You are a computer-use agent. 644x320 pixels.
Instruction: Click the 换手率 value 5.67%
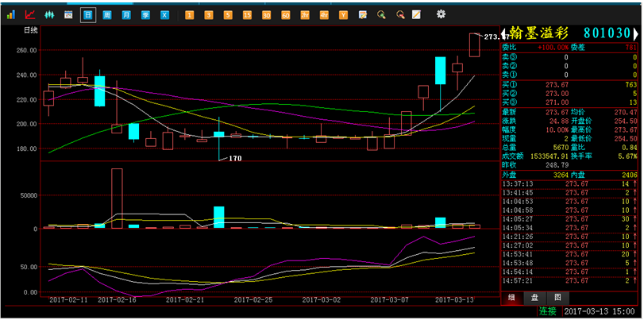[627, 156]
